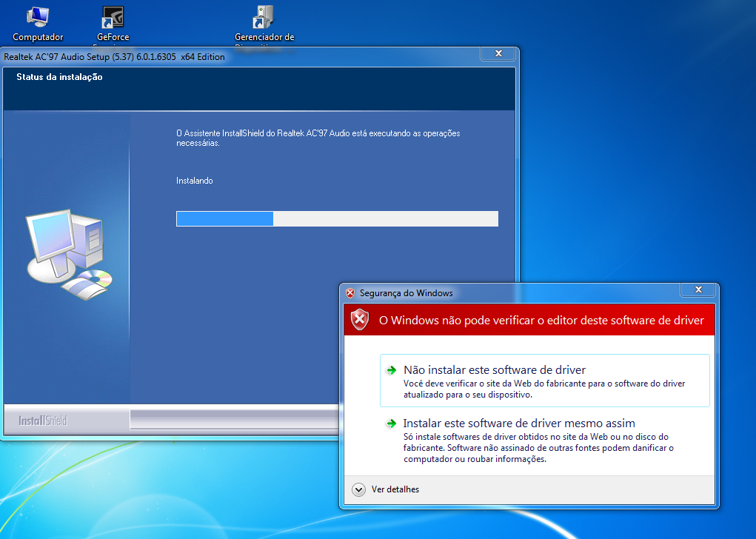Click the "Status da instalação" heading
The image size is (756, 539).
coord(59,77)
